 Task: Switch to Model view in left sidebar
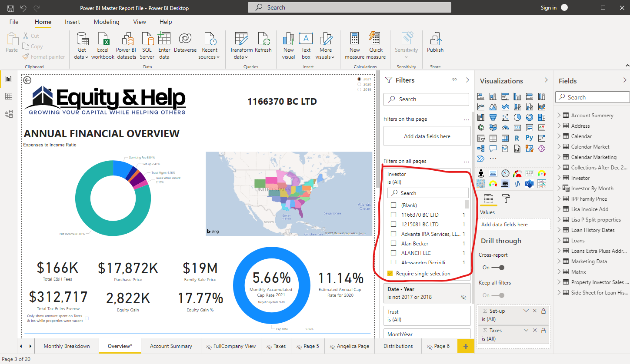click(9, 114)
